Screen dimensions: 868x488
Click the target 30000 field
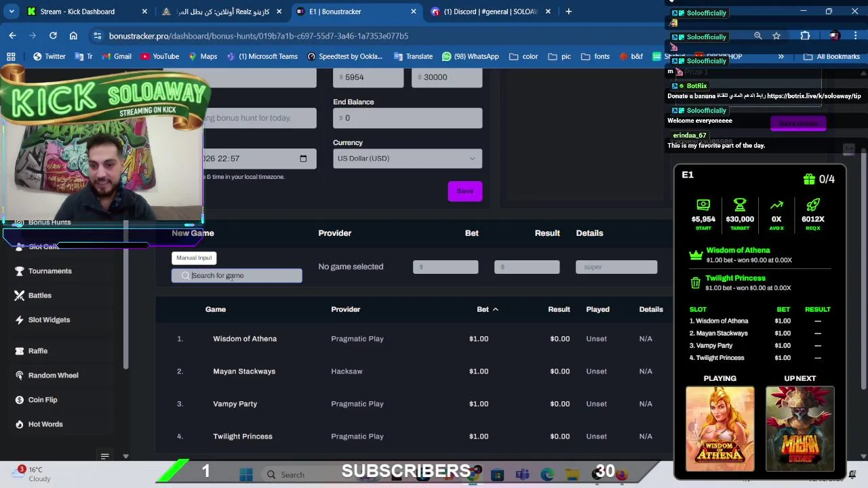coord(447,77)
